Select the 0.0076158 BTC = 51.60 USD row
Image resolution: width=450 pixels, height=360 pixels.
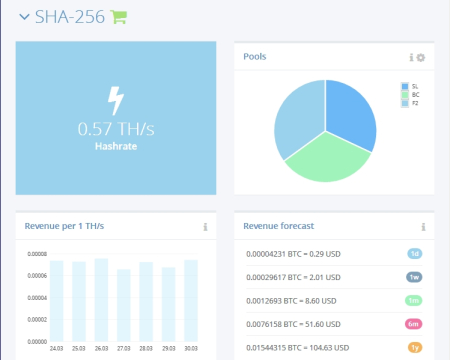[x=334, y=324]
